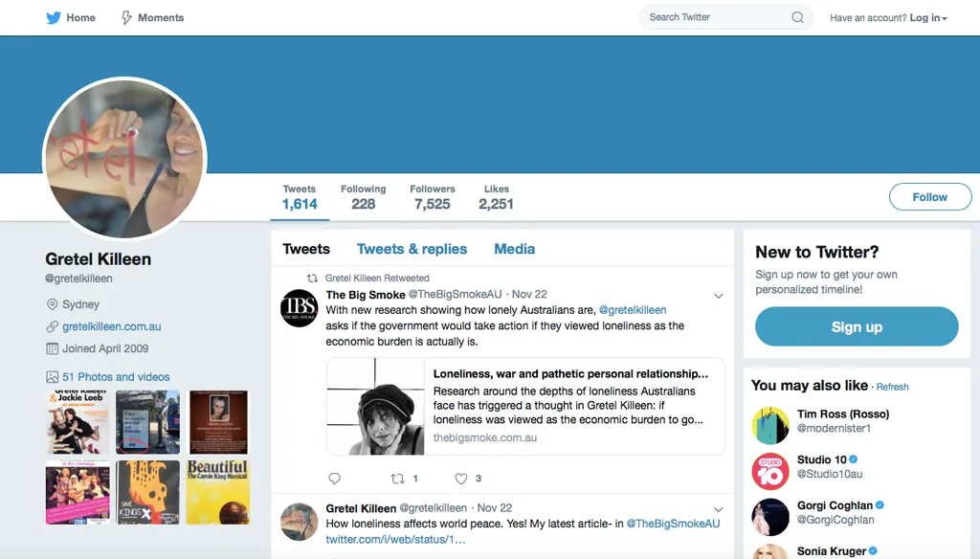Open the pink-bordered group photo thumbnail
Image resolution: width=980 pixels, height=559 pixels.
(78, 492)
